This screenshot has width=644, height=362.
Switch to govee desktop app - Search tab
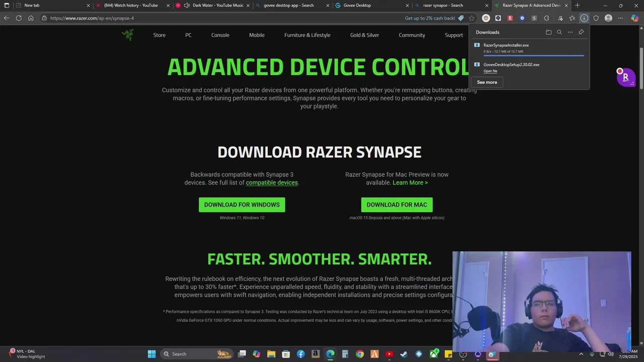292,6
